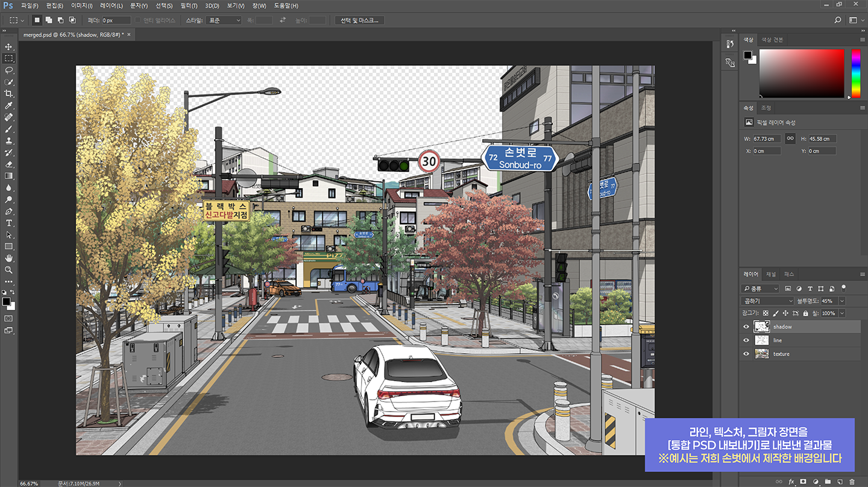The width and height of the screenshot is (868, 487).
Task: Activate the Brush tool
Action: (x=8, y=129)
